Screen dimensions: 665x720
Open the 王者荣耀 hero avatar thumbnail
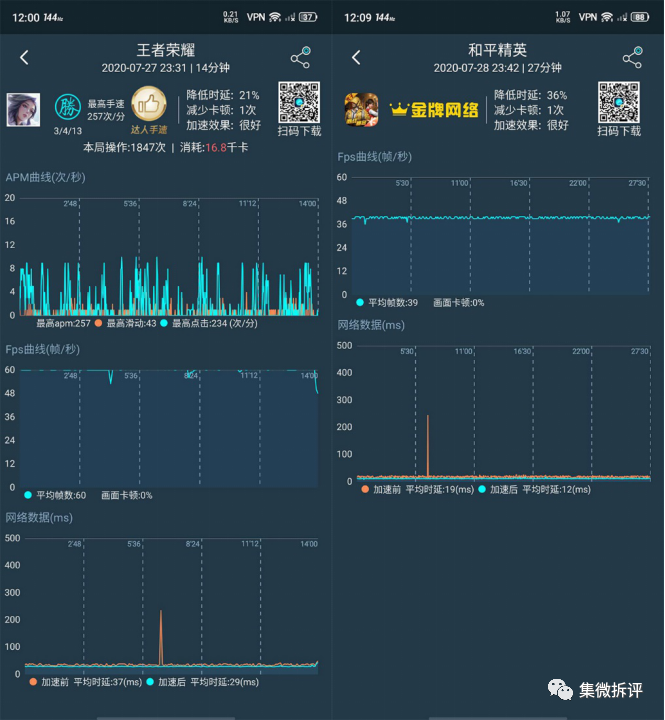pos(23,109)
